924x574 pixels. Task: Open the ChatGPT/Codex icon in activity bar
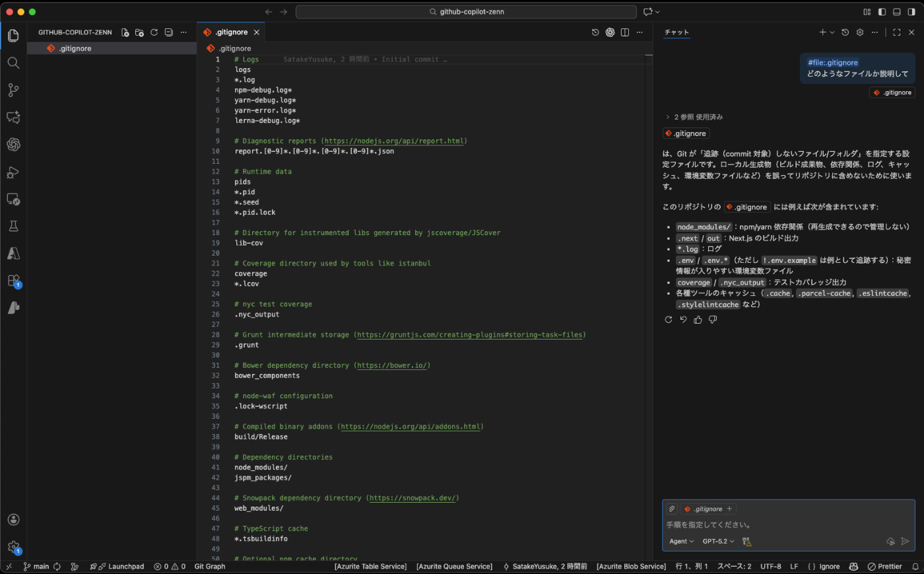tap(13, 144)
